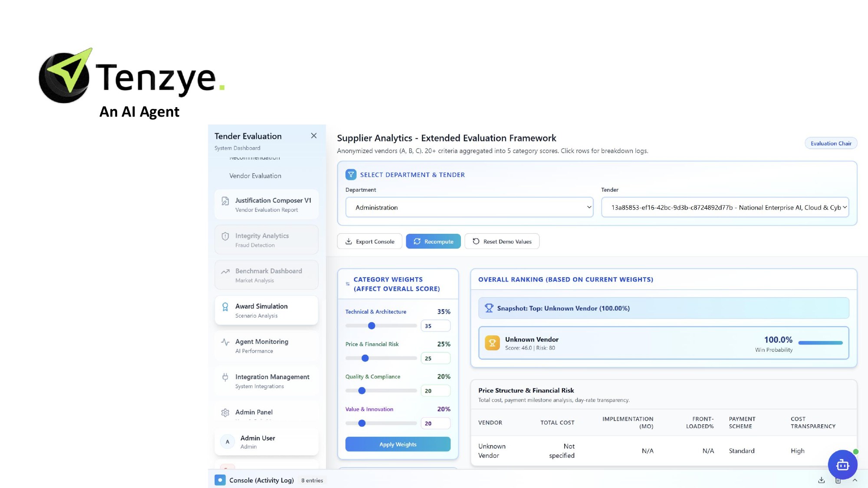Image resolution: width=868 pixels, height=488 pixels.
Task: Click the Price & Financial Risk value field
Action: pyautogui.click(x=435, y=358)
